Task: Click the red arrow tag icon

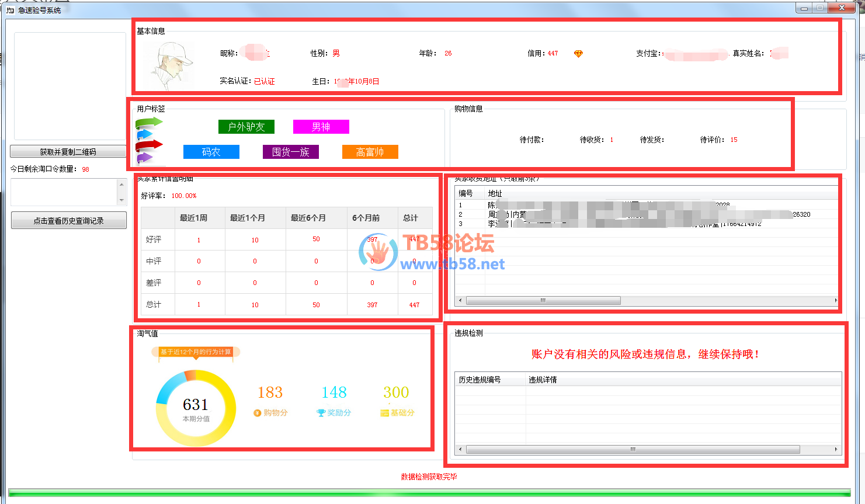Action: pos(149,146)
